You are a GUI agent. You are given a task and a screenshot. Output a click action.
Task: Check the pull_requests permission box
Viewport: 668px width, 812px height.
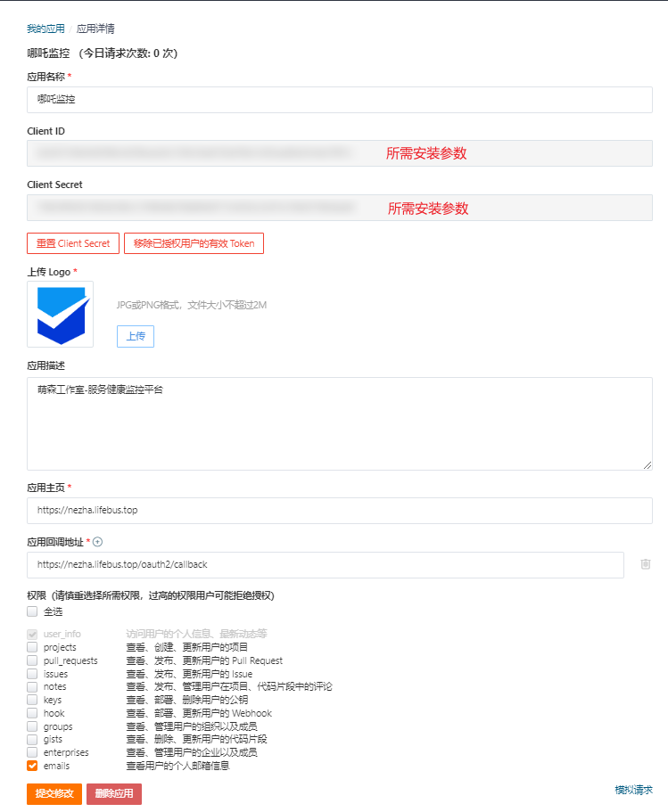coord(32,660)
